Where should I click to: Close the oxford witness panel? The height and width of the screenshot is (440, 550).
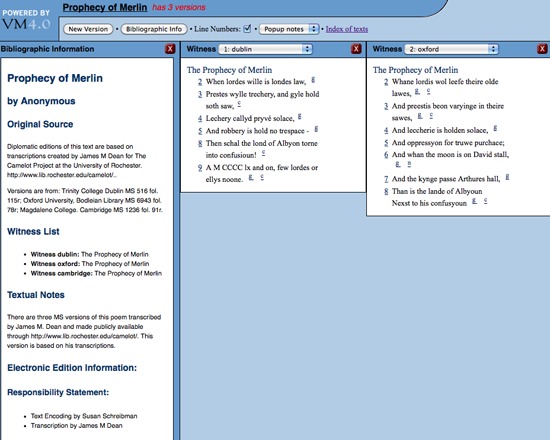[542, 49]
